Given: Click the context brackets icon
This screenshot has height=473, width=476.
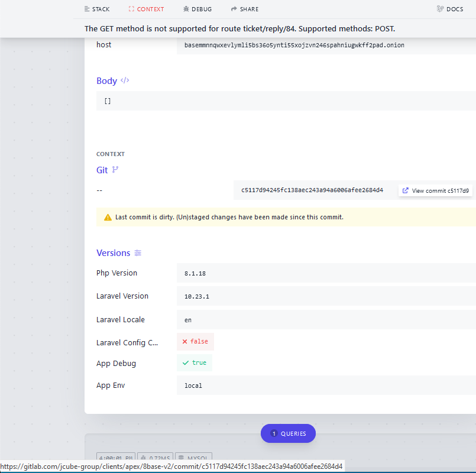Looking at the screenshot, I should pyautogui.click(x=131, y=9).
